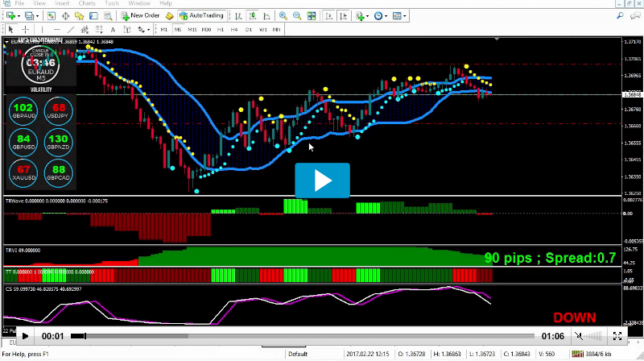Click the XAUUSD volatility circle showing 67

(x=23, y=172)
